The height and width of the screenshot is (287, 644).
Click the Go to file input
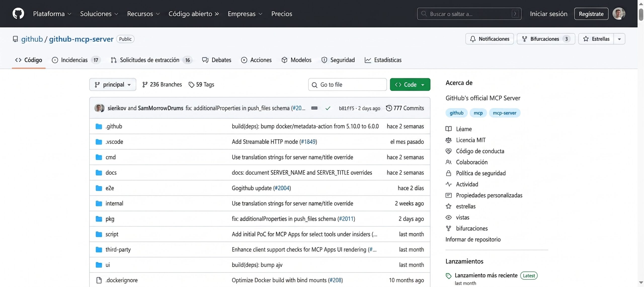click(347, 85)
